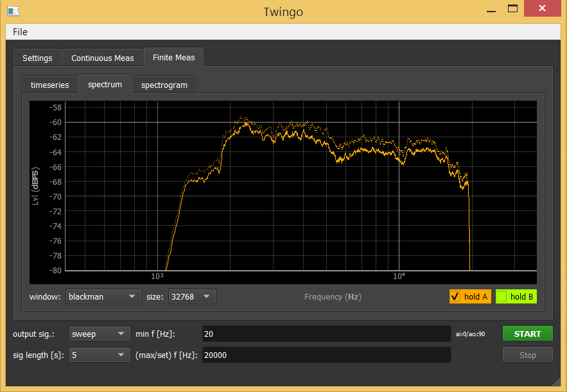
Task: Switch to the Settings tab
Action: [x=37, y=58]
